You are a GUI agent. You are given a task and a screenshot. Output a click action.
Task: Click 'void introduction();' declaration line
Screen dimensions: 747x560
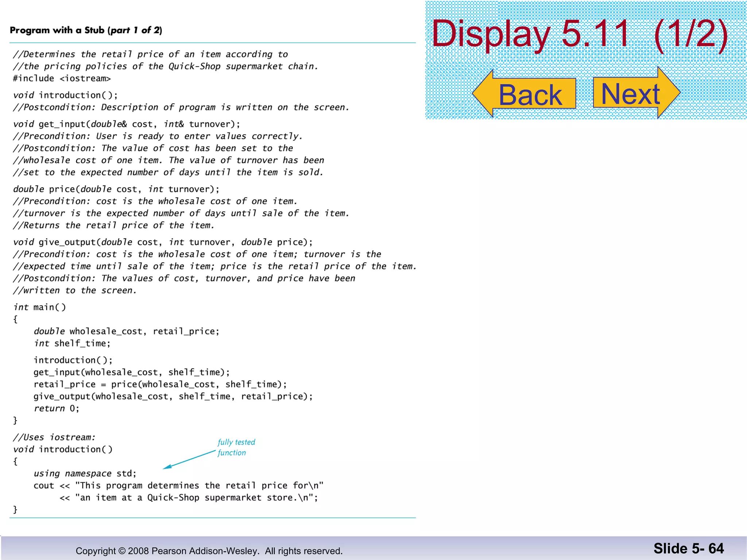pyautogui.click(x=65, y=95)
